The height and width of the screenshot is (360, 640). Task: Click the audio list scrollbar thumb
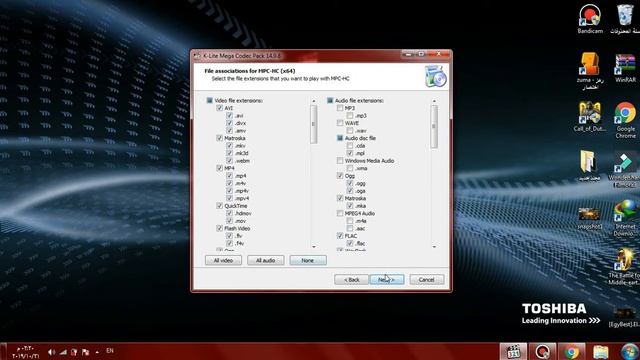click(x=434, y=127)
